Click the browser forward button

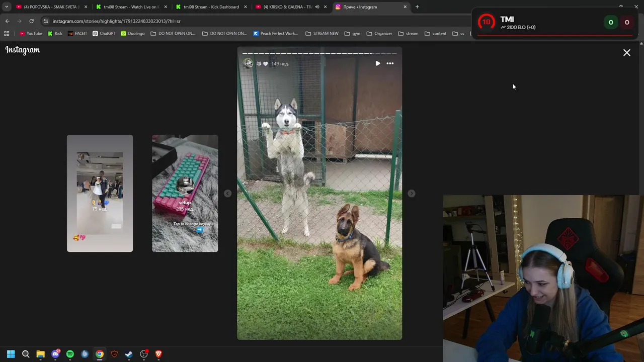(19, 21)
